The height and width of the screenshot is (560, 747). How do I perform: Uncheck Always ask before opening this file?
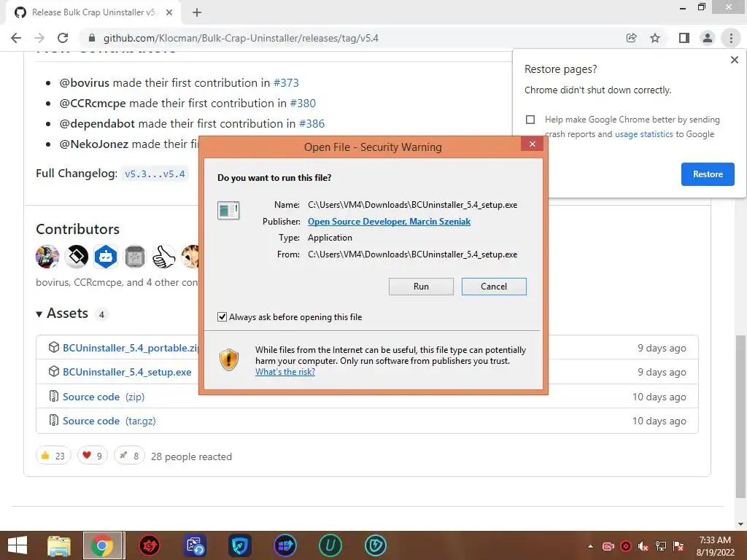[222, 316]
